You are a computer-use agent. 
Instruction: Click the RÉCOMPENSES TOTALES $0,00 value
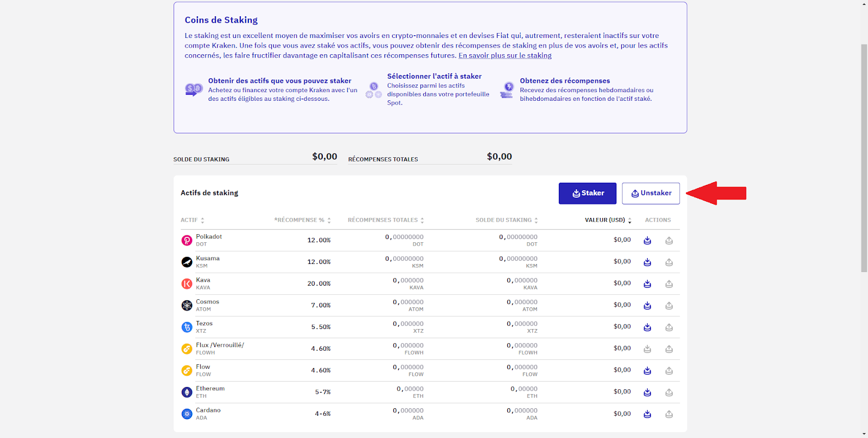tap(499, 157)
